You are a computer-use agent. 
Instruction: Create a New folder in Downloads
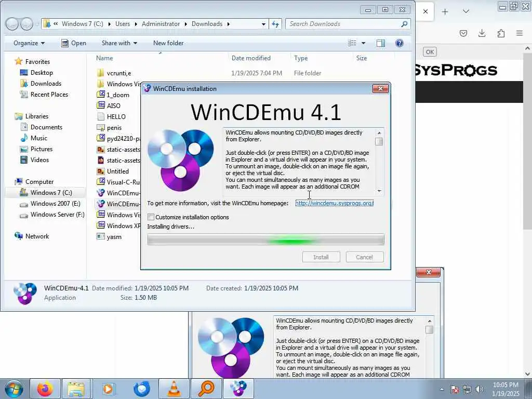tap(168, 43)
